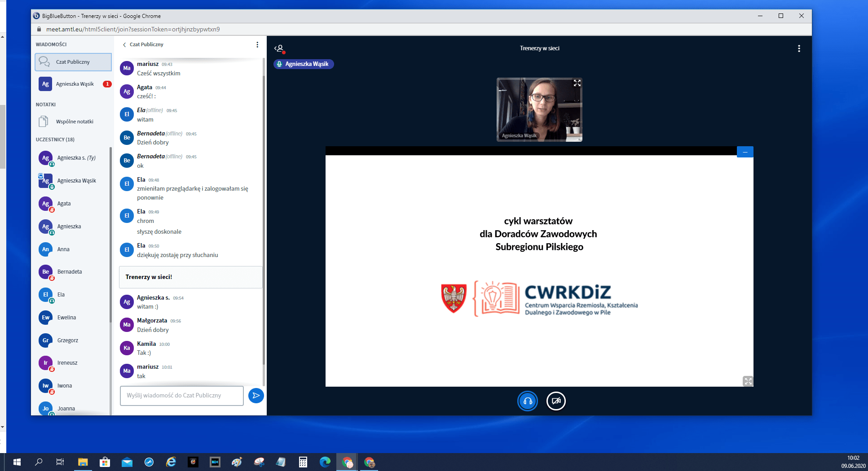This screenshot has width=868, height=471.
Task: Open private chat with Agnieszka Wąsik
Action: pyautogui.click(x=75, y=84)
